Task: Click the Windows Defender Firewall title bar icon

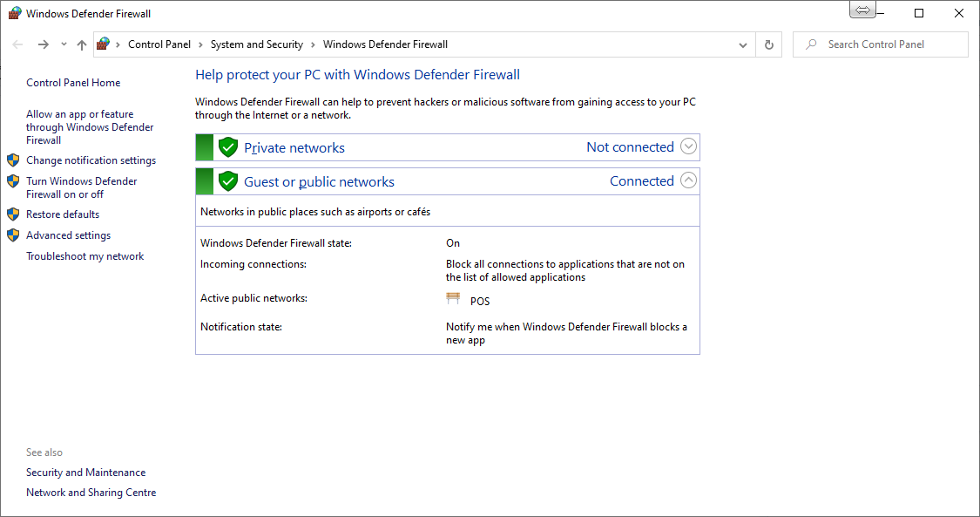Action: tap(15, 13)
